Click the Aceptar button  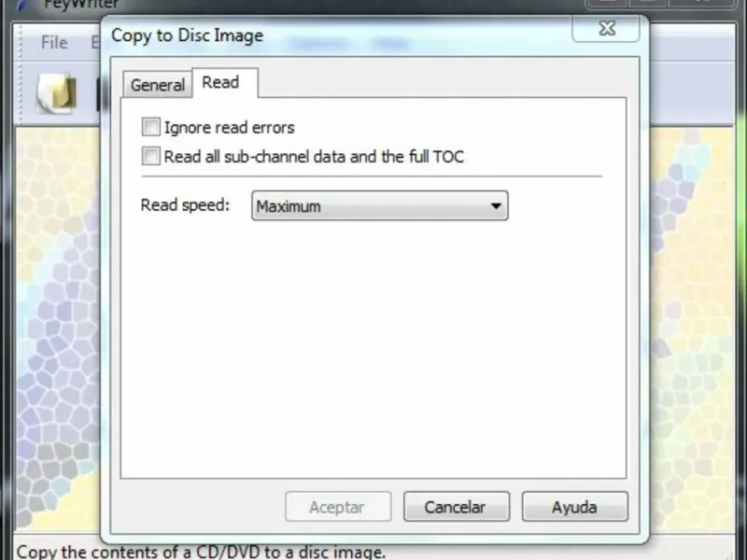click(338, 507)
